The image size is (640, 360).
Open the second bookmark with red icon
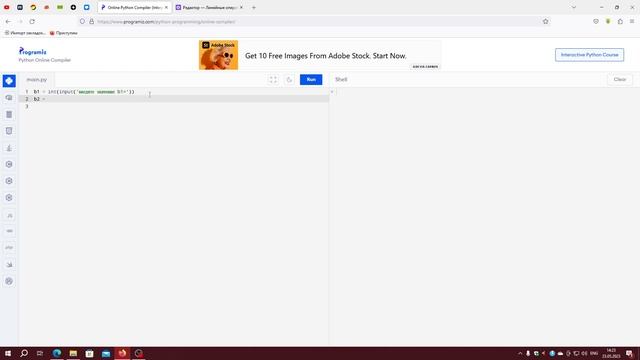(63, 33)
